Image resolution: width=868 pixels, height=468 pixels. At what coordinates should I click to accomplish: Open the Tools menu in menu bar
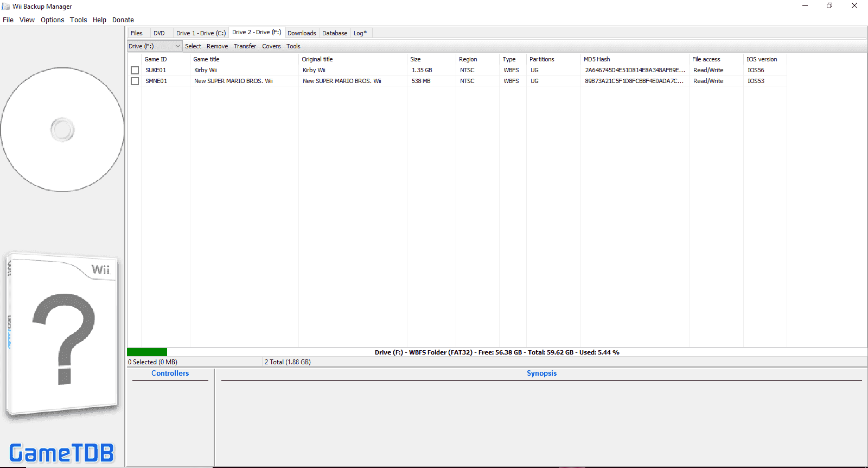click(x=79, y=20)
